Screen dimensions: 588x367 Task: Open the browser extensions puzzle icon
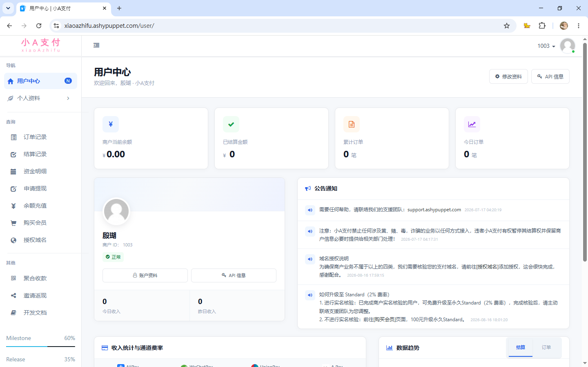[x=542, y=26]
